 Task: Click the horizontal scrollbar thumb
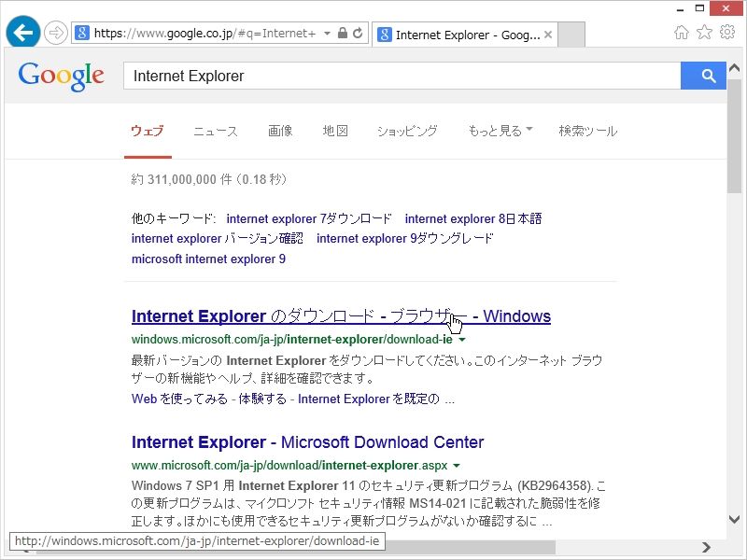click(295, 549)
